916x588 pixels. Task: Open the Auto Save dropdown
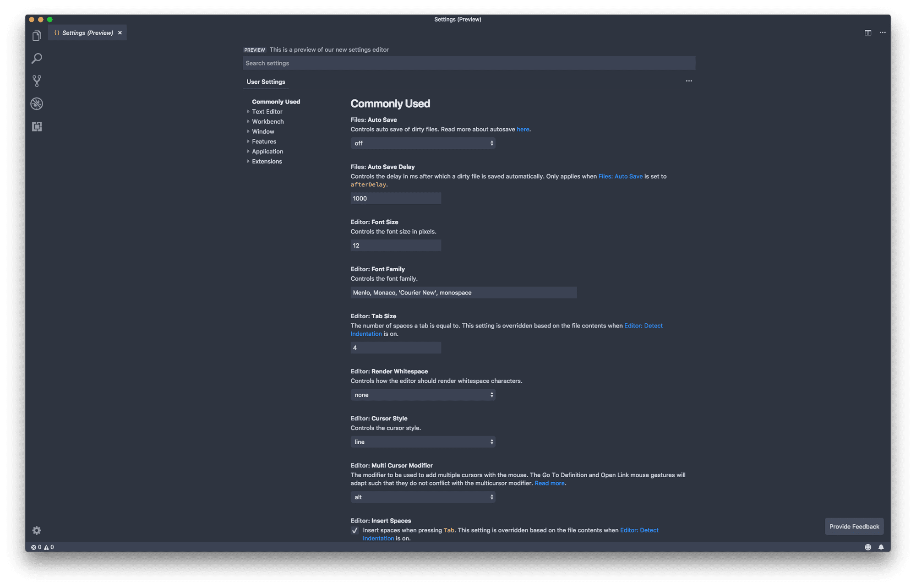pyautogui.click(x=422, y=143)
